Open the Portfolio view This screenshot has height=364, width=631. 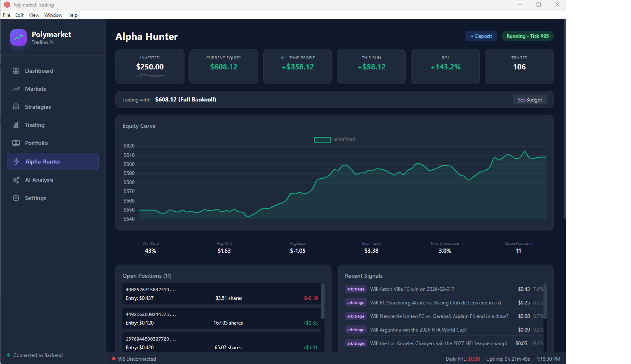tap(37, 143)
